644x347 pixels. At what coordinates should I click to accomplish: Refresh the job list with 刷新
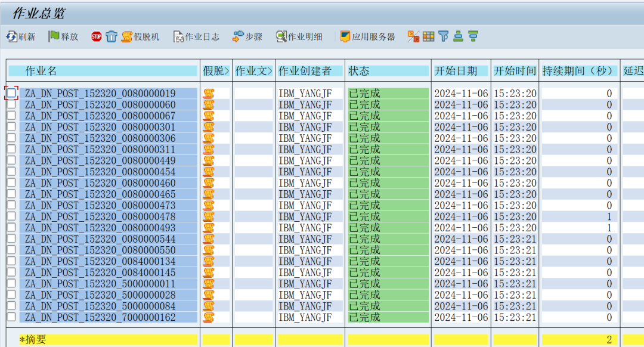pyautogui.click(x=21, y=36)
